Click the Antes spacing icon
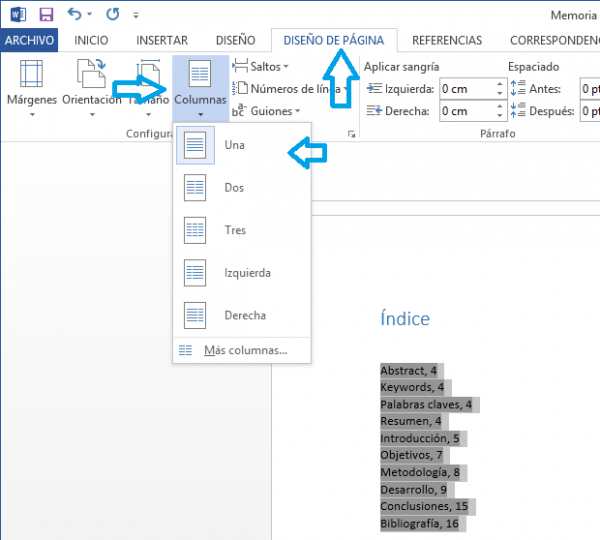The height and width of the screenshot is (540, 600). coord(518,88)
